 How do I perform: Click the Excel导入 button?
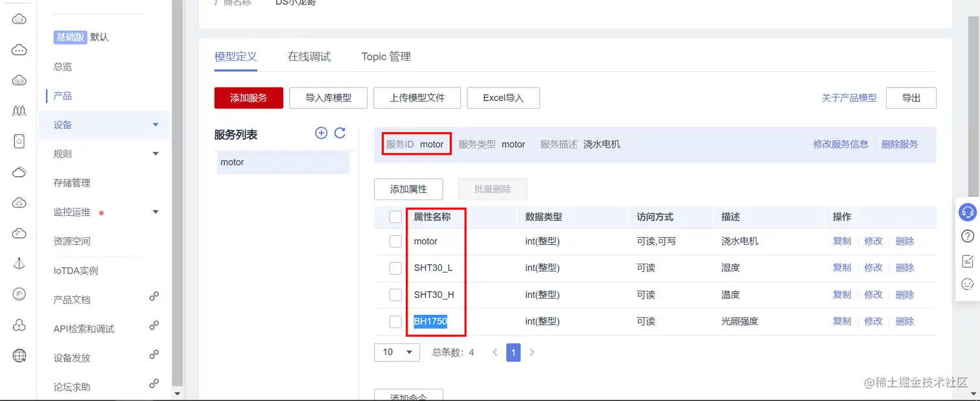tap(503, 98)
